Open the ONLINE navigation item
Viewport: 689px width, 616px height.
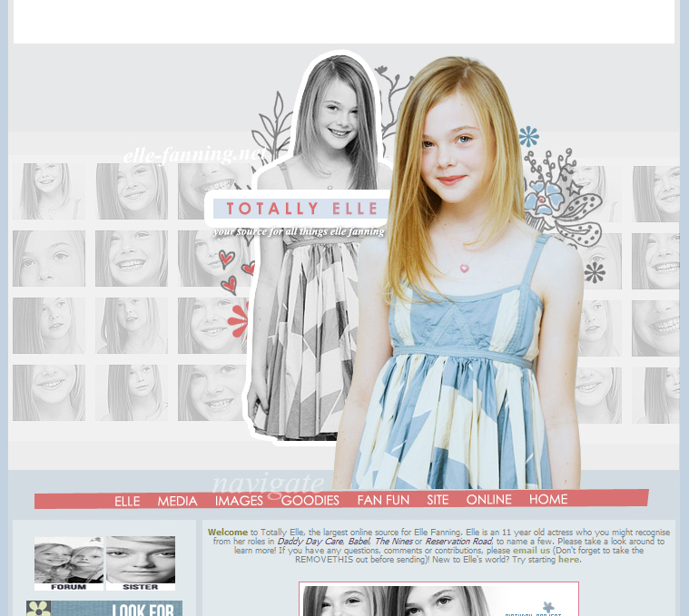[488, 499]
